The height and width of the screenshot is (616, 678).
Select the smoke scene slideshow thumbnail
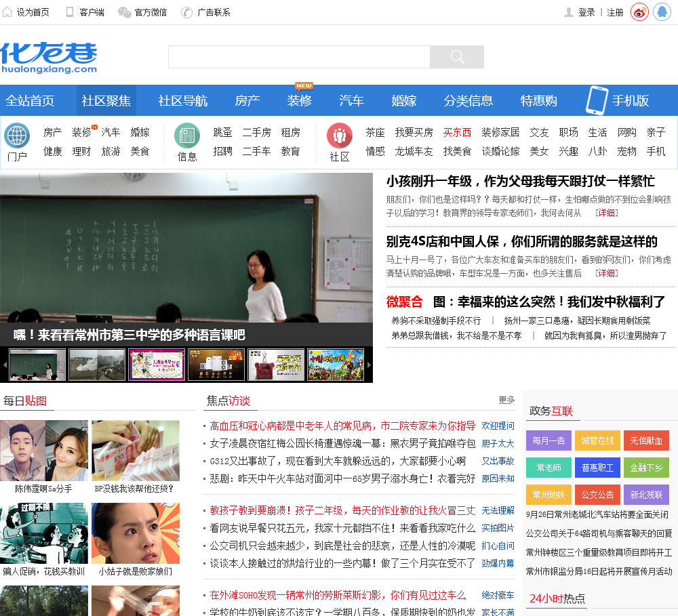97,365
